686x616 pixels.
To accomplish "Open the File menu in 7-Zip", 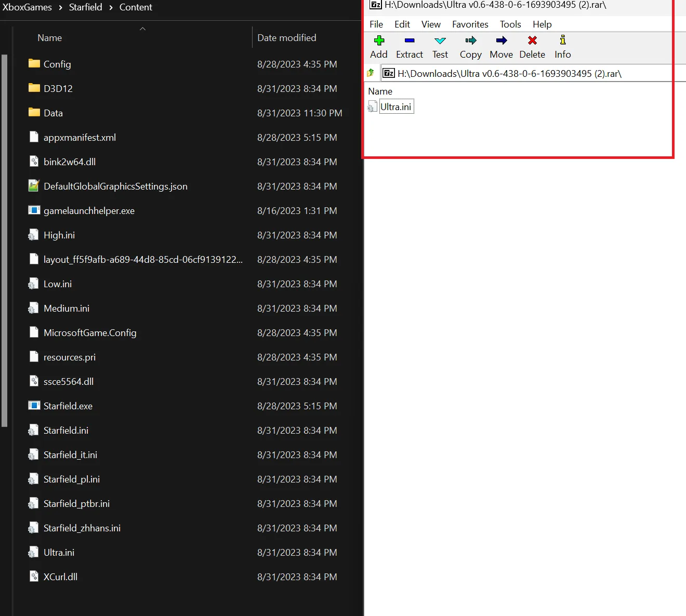I will coord(376,24).
